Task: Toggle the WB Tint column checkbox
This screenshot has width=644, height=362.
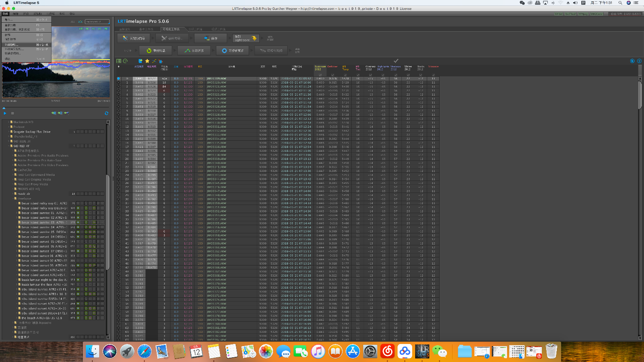Action: [358, 75]
